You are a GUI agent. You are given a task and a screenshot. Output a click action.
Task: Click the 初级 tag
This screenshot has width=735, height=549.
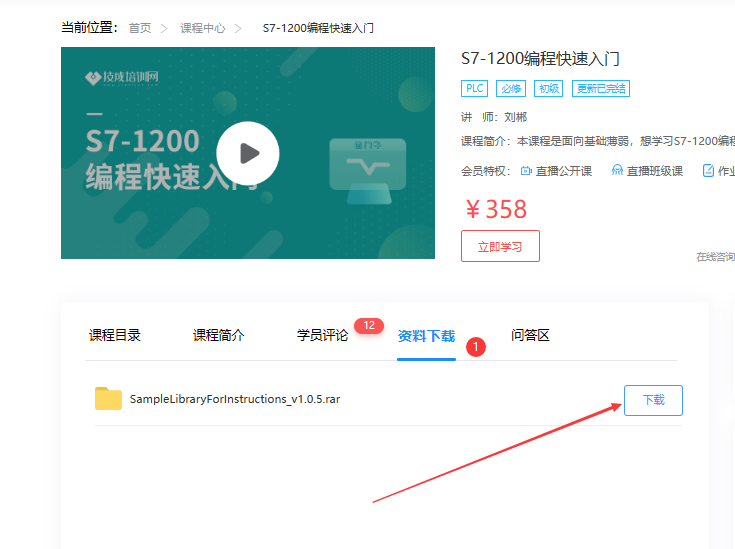click(x=549, y=89)
